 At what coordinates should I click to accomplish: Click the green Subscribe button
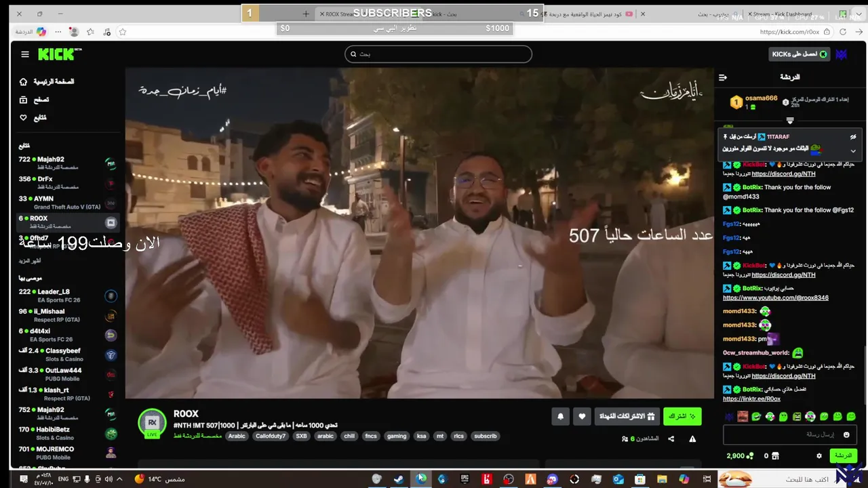(x=682, y=416)
